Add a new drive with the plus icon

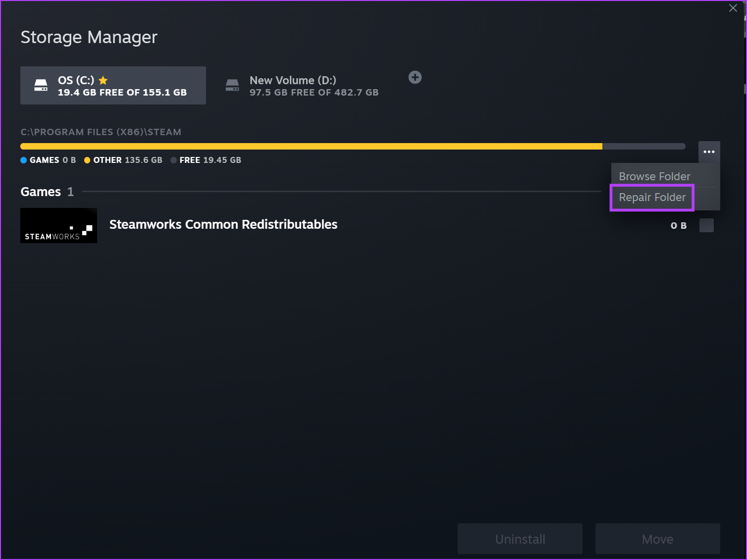[415, 77]
